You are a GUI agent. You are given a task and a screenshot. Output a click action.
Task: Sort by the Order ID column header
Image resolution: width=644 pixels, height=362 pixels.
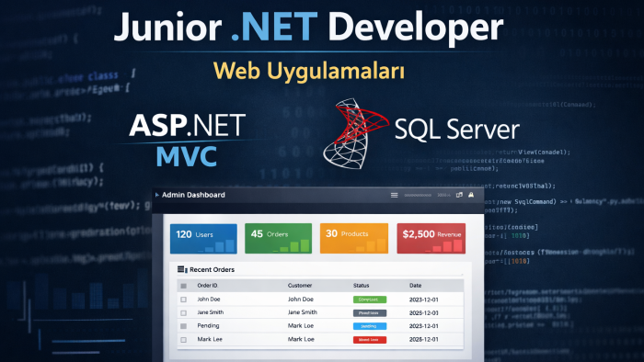207,286
